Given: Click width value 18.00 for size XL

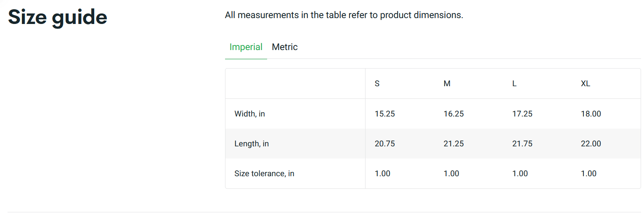Looking at the screenshot, I should pyautogui.click(x=591, y=114).
